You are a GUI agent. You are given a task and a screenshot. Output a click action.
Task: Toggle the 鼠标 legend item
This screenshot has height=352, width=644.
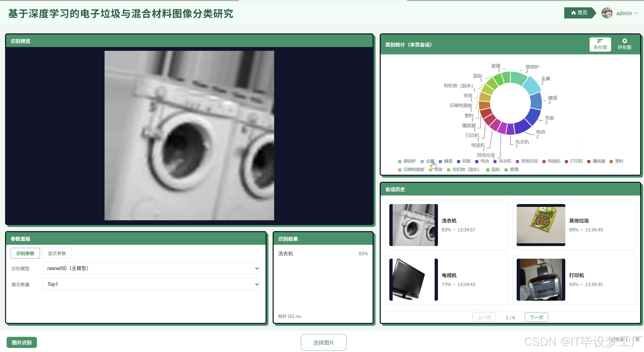493,169
